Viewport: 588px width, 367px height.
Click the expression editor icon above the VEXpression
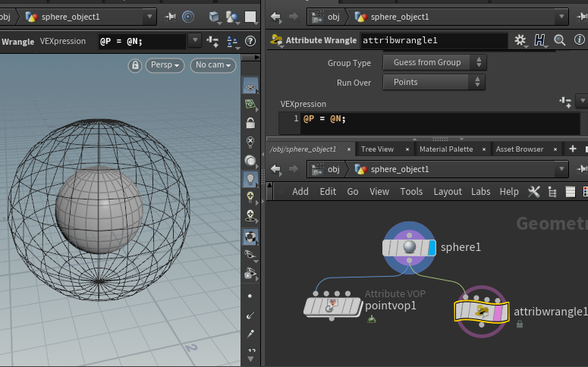(x=565, y=102)
